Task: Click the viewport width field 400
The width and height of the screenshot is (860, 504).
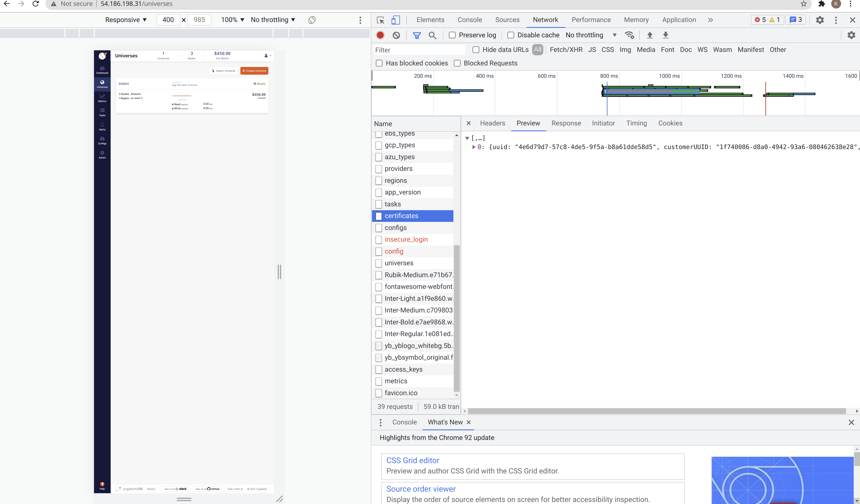Action: click(168, 20)
